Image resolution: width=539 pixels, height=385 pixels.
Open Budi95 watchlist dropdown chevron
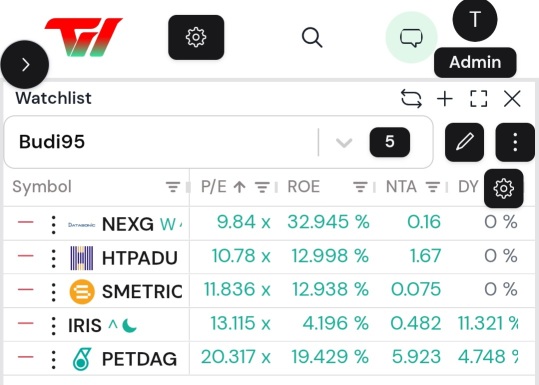pyautogui.click(x=344, y=142)
